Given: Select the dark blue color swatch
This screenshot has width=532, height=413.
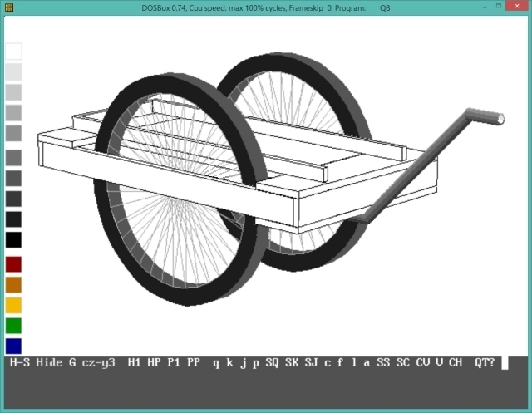Looking at the screenshot, I should pos(13,346).
